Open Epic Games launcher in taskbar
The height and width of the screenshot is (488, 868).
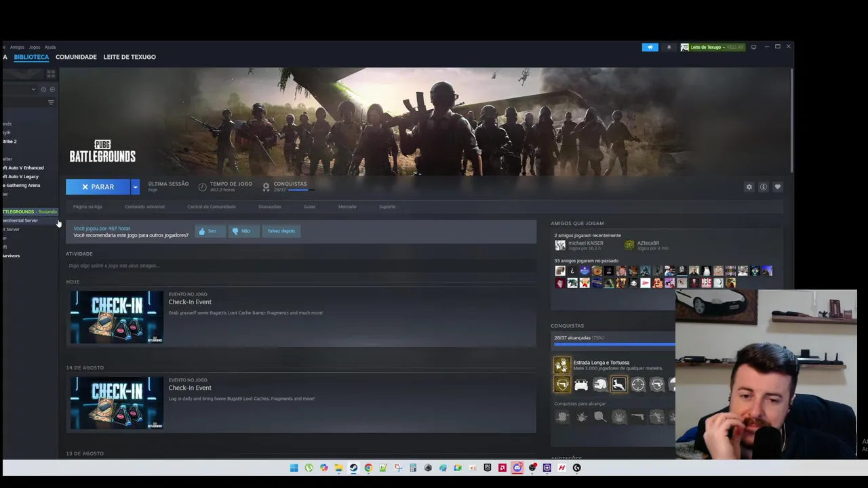coord(488,468)
